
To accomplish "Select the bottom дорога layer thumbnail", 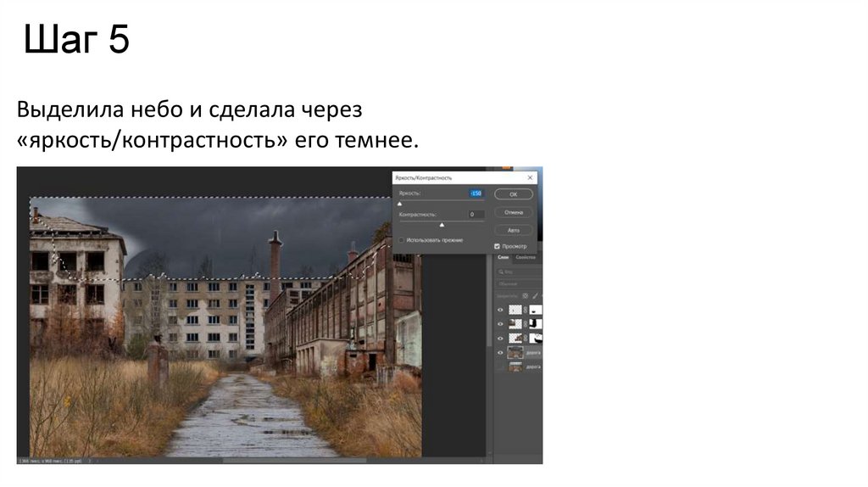I will 515,367.
